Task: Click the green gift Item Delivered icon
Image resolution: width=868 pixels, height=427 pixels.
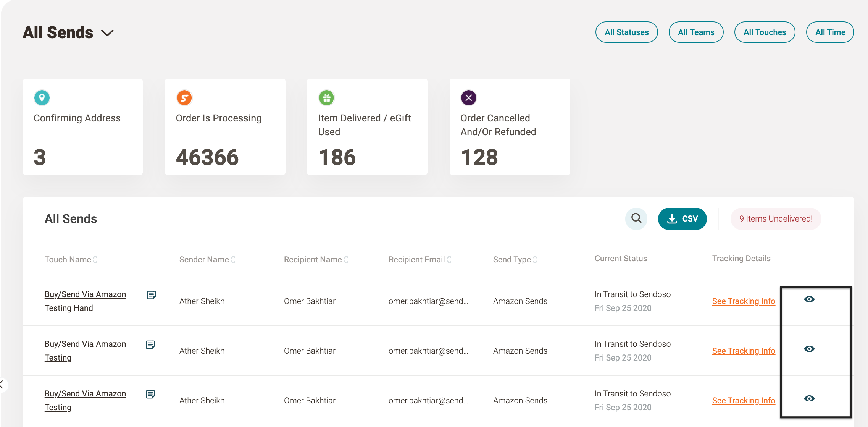Action: tap(326, 98)
